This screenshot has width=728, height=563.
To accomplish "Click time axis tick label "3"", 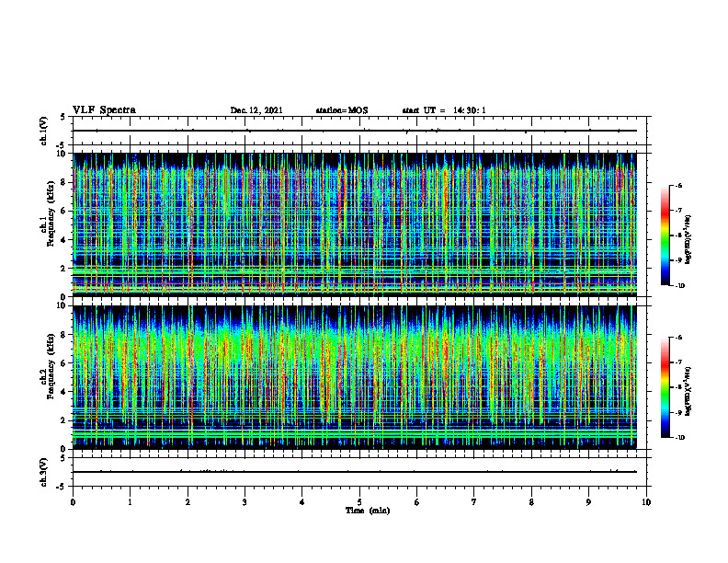I will pyautogui.click(x=245, y=502).
